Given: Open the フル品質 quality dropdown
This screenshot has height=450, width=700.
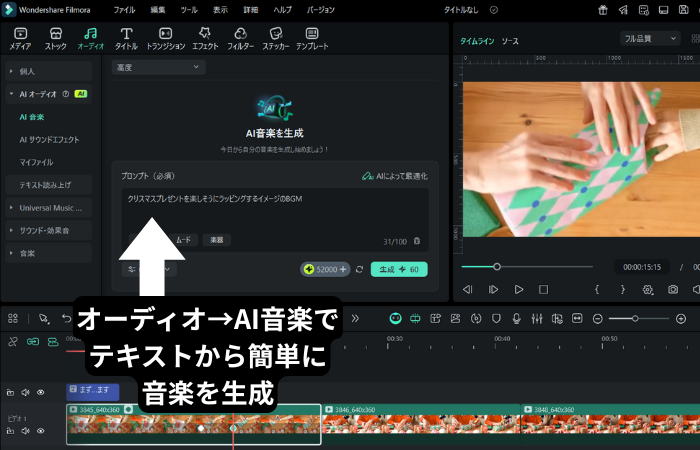Looking at the screenshot, I should click(650, 39).
